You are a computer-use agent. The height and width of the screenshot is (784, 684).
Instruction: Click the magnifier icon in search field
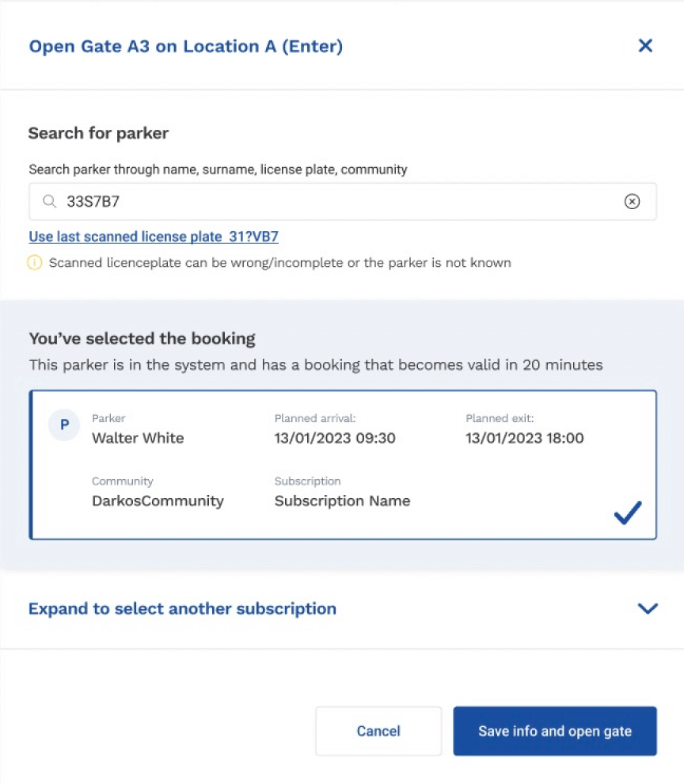50,202
